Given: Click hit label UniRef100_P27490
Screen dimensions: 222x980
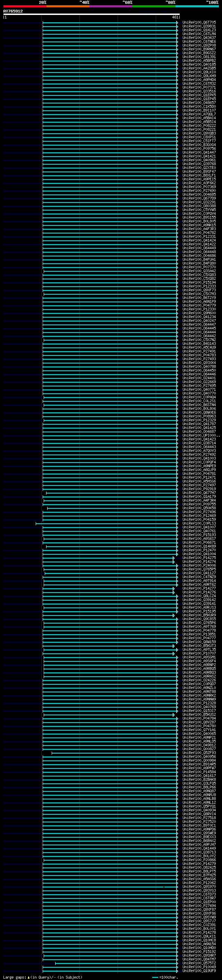Looking at the screenshot, I should [199, 191].
